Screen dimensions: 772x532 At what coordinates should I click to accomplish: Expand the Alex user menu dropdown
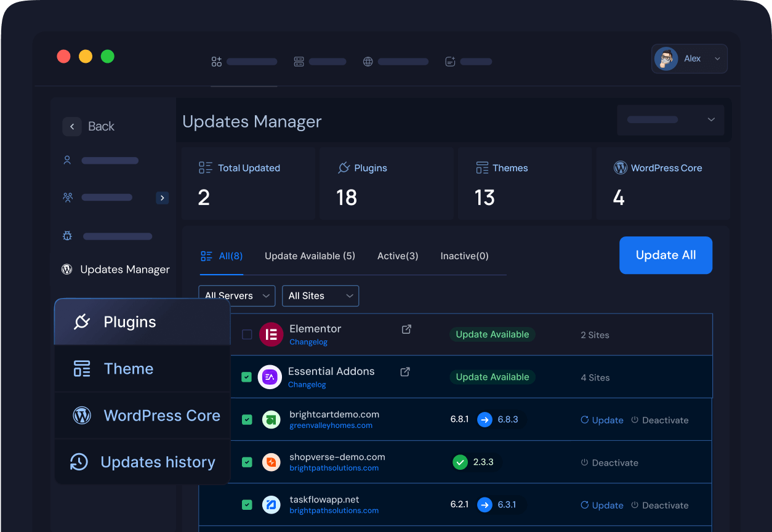(x=717, y=59)
